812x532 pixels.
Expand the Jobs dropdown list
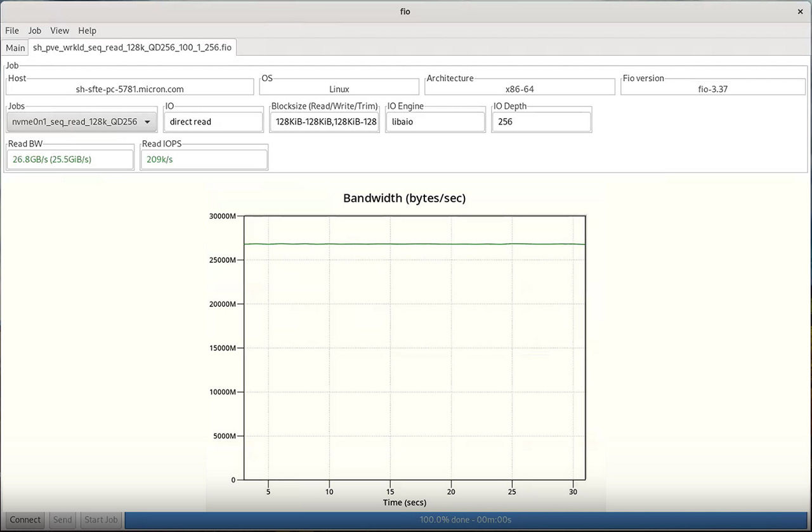pos(82,121)
